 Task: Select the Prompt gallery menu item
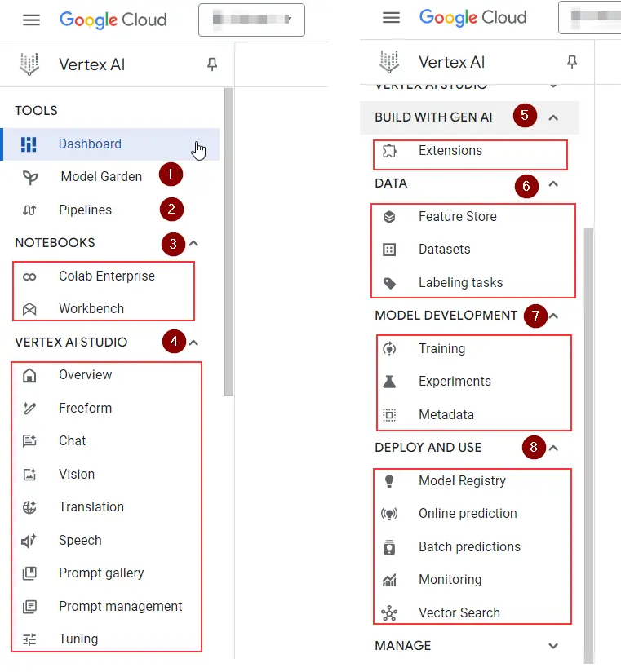[101, 573]
